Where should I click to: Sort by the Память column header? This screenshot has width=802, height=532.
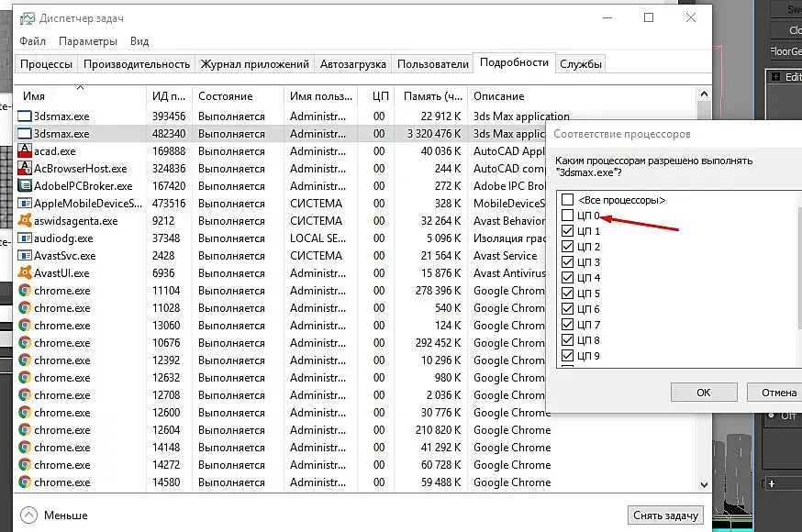click(432, 96)
